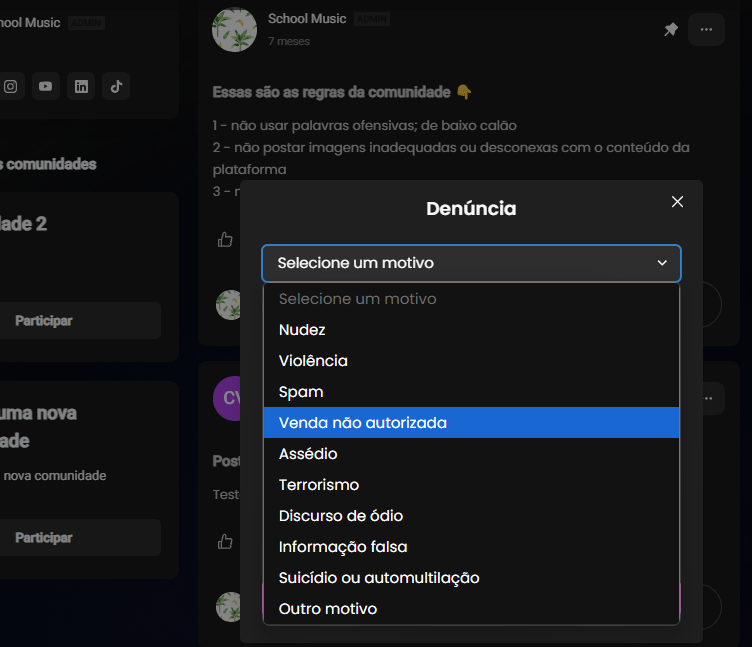Choose Violência as report reason
Image resolution: width=752 pixels, height=647 pixels.
coord(471,361)
